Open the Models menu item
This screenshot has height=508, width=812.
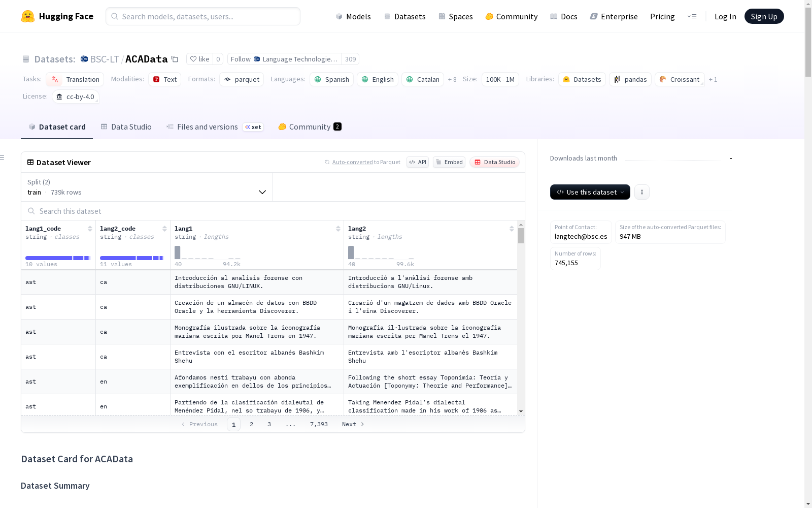[353, 16]
